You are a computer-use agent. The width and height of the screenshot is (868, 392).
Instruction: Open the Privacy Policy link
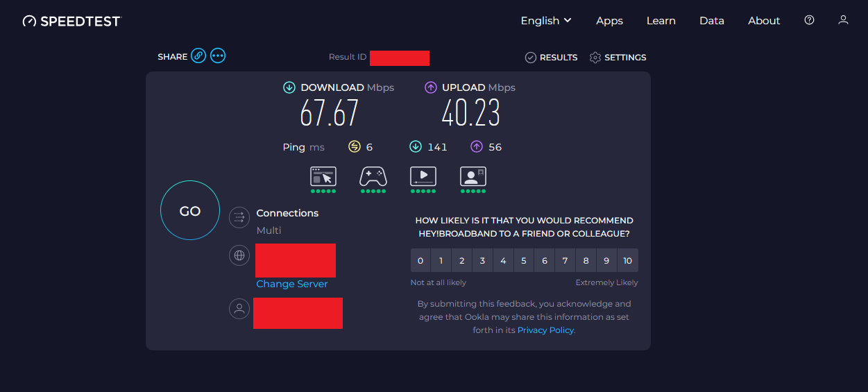(545, 330)
